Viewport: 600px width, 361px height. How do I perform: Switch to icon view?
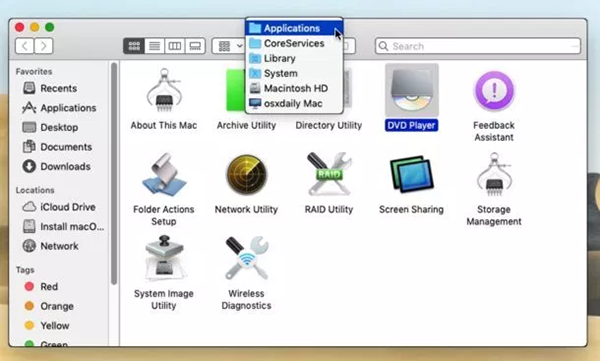[134, 46]
